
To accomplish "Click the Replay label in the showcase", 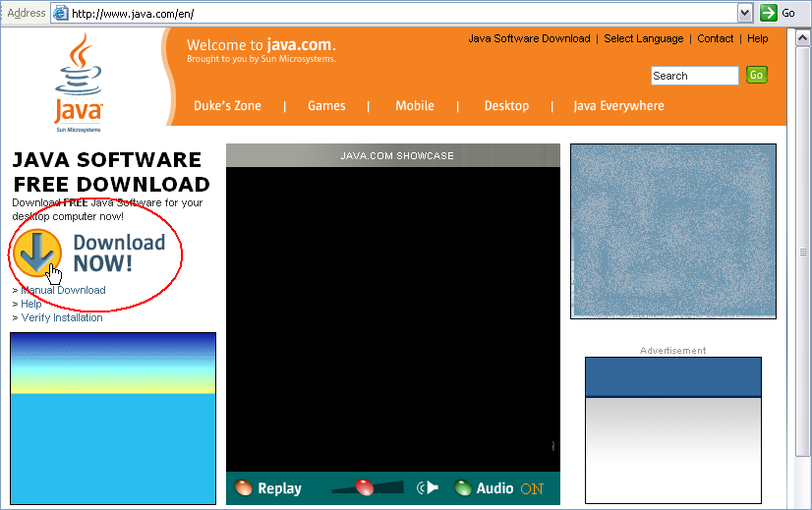I will [x=279, y=488].
